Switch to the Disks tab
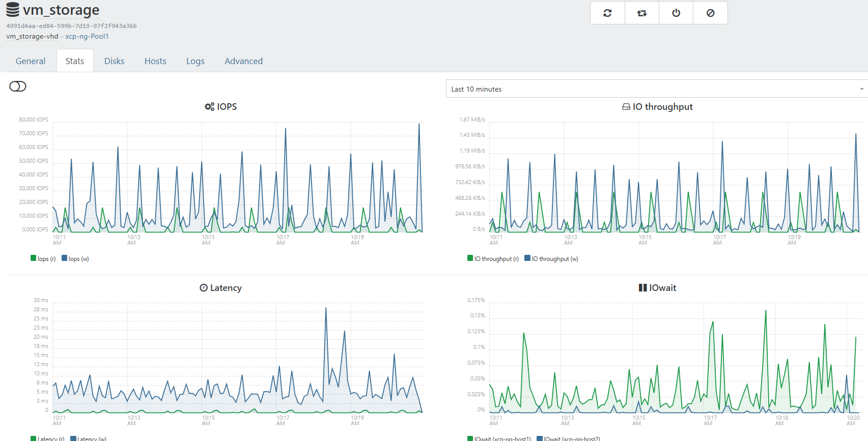Screen dimensions: 868x441 click(x=114, y=61)
